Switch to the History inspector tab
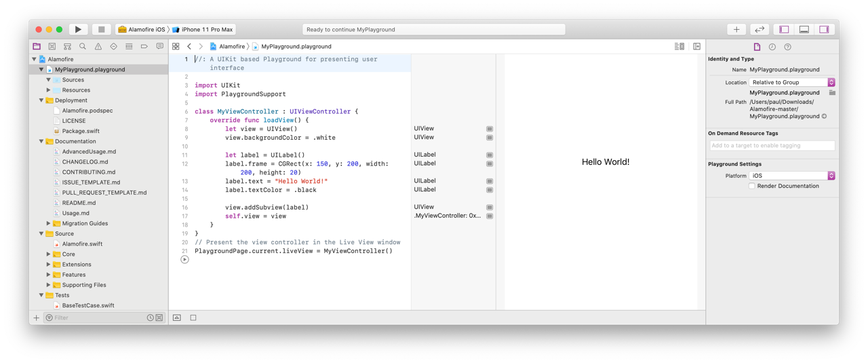 point(772,47)
